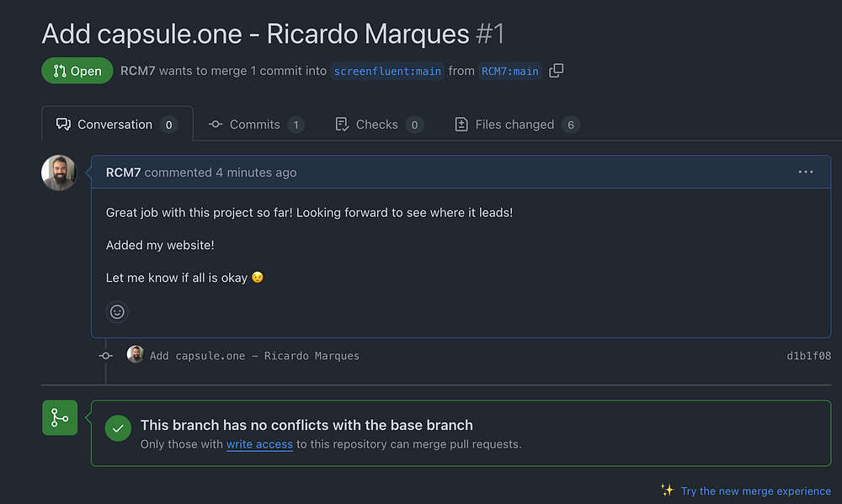The height and width of the screenshot is (504, 842).
Task: Click RCM7 username in comment header
Action: pos(123,172)
